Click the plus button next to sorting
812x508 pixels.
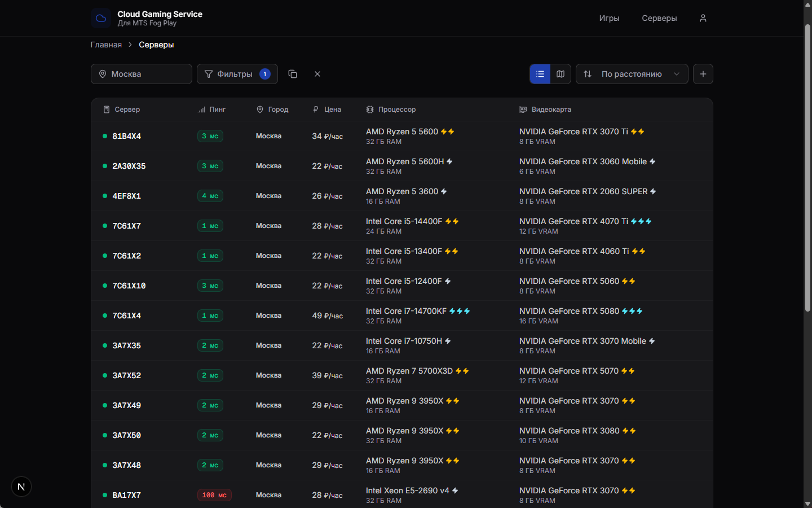[x=703, y=74]
